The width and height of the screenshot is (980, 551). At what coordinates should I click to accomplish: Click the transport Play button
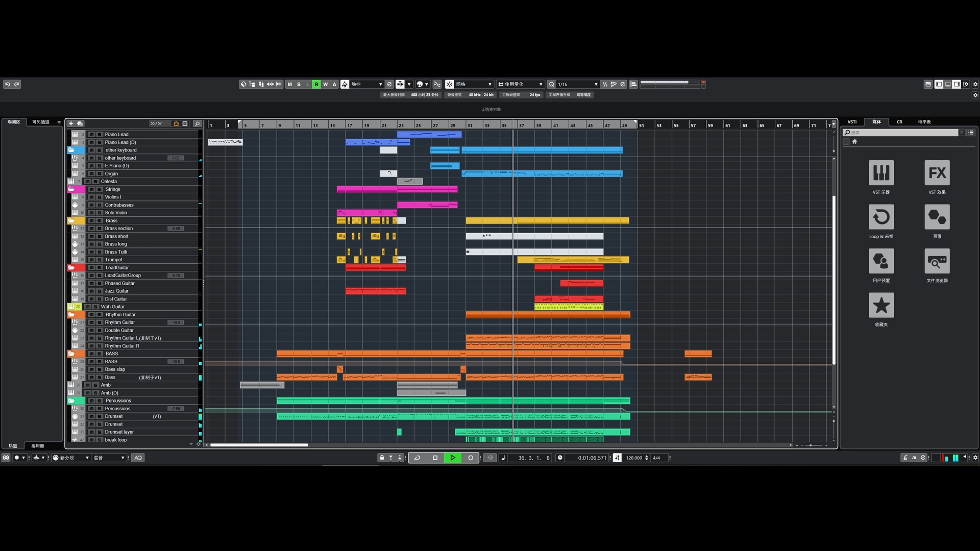tap(453, 458)
